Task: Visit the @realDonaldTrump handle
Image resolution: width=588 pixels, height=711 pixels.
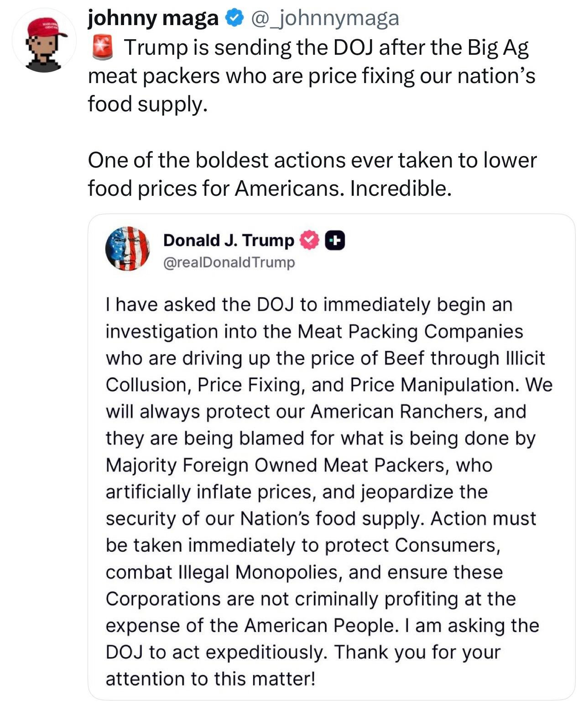Action: click(229, 263)
